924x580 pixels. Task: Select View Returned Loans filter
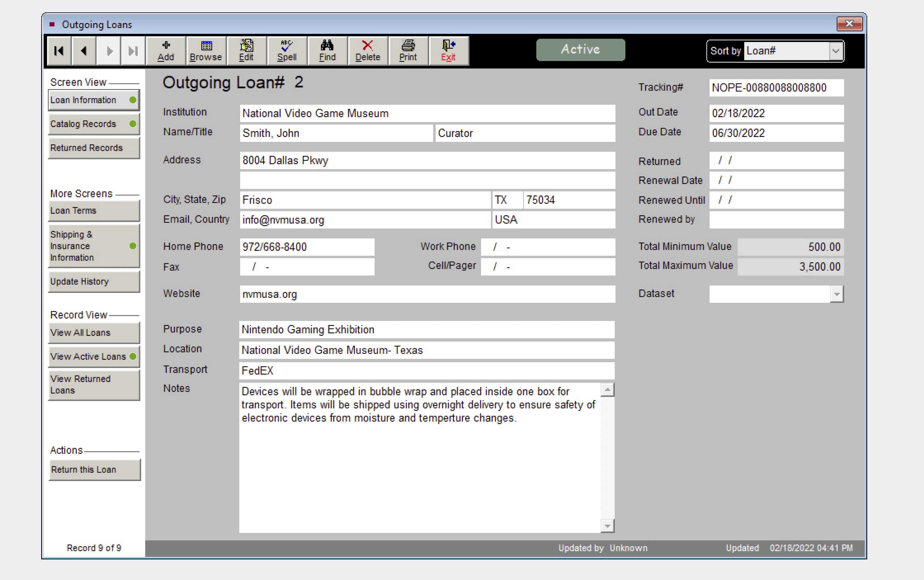[94, 384]
